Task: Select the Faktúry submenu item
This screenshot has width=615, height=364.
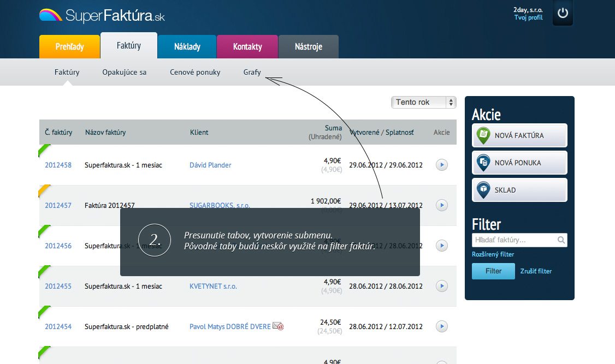Action: tap(67, 72)
